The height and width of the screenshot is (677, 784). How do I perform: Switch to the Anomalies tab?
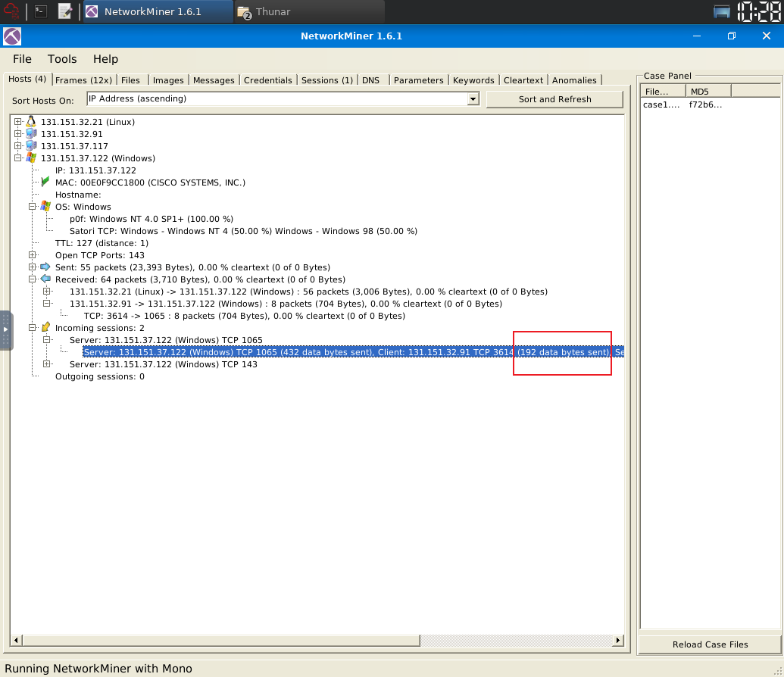pyautogui.click(x=574, y=80)
